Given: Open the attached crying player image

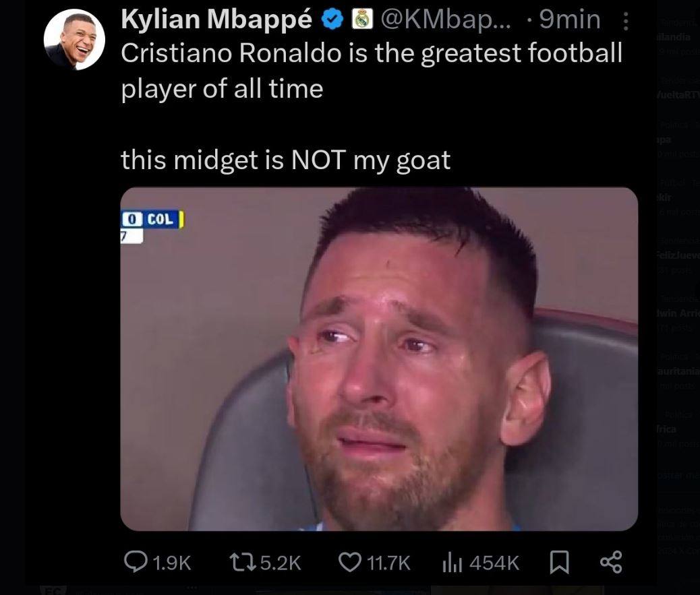Looking at the screenshot, I should click(x=378, y=358).
